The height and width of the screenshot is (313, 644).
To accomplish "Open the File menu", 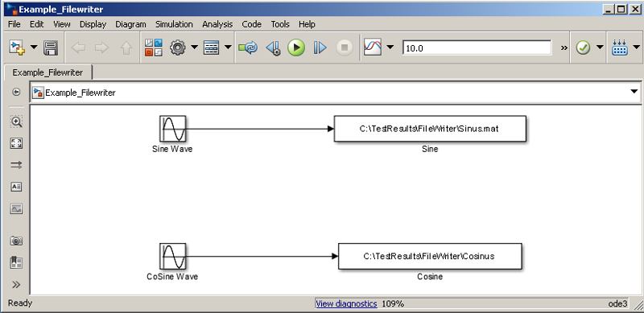I will pyautogui.click(x=14, y=24).
